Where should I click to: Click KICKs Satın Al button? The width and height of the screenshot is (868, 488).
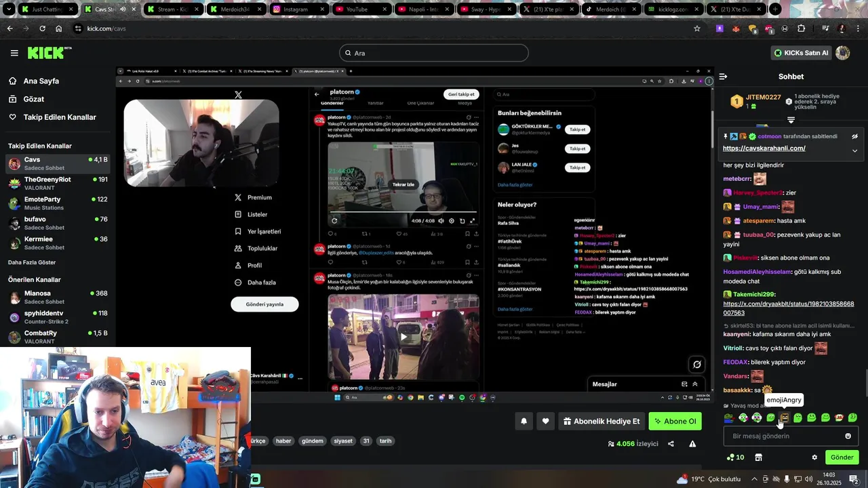(x=802, y=53)
